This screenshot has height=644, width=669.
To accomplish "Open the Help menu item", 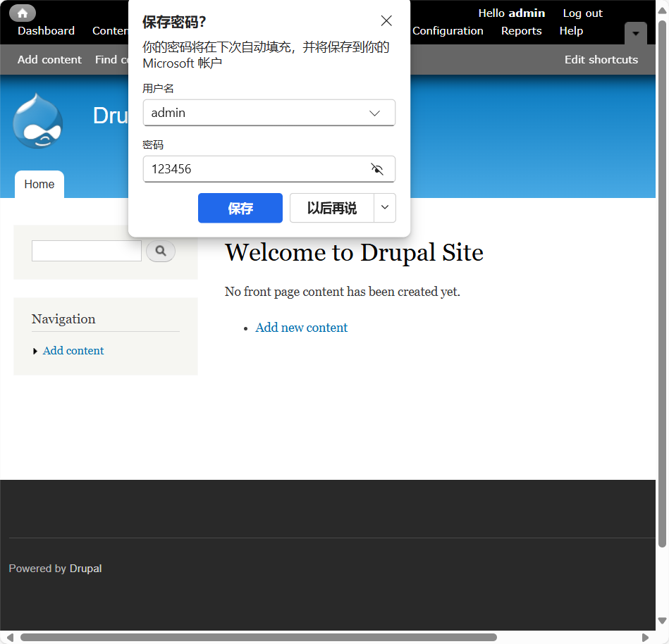I will 571,31.
